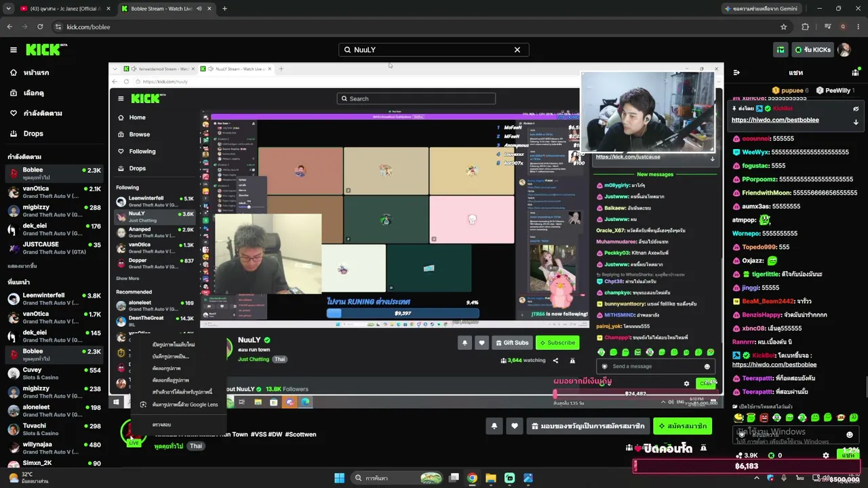Image resolution: width=868 pixels, height=488 pixels.
Task: Click the red angry emote in chat
Action: click(764, 418)
